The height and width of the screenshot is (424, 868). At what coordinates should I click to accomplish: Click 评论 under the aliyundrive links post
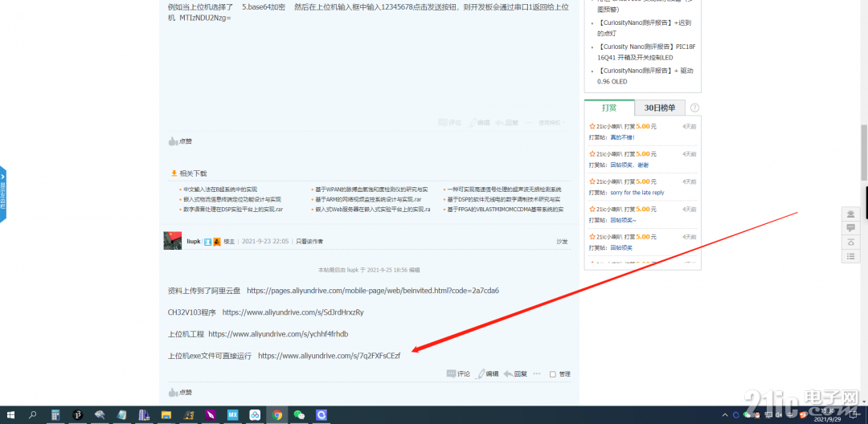(x=458, y=373)
